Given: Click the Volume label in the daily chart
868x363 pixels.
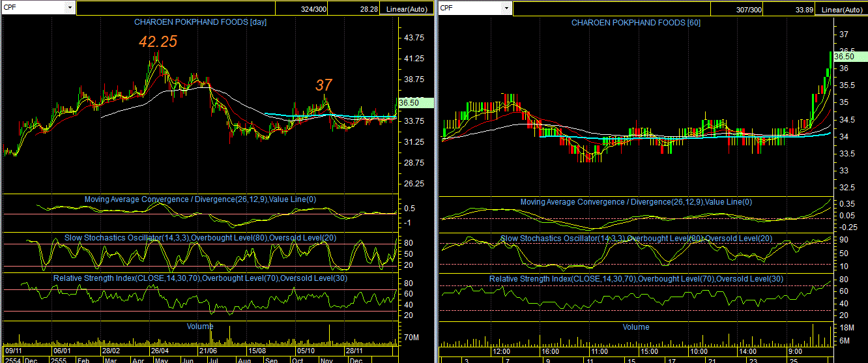Looking at the screenshot, I should click(x=199, y=326).
